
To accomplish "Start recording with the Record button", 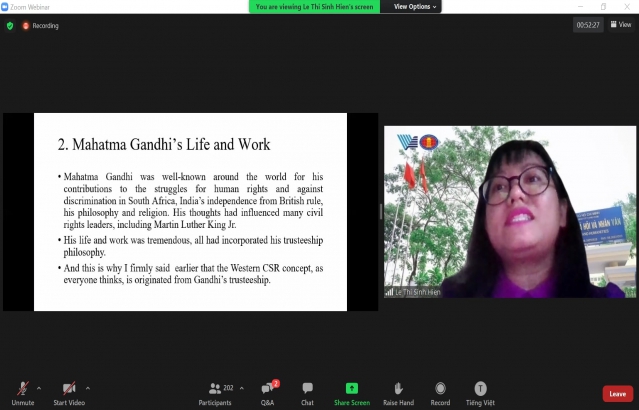I will [x=440, y=394].
